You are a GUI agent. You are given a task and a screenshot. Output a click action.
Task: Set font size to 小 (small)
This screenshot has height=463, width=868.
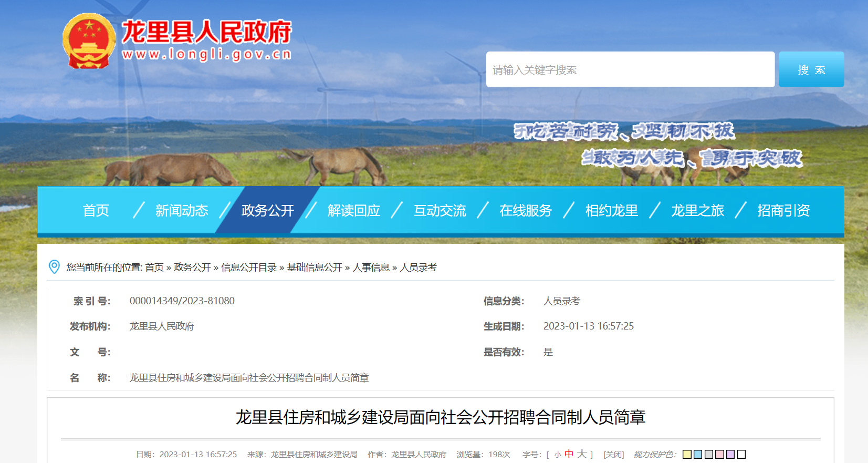click(x=558, y=455)
